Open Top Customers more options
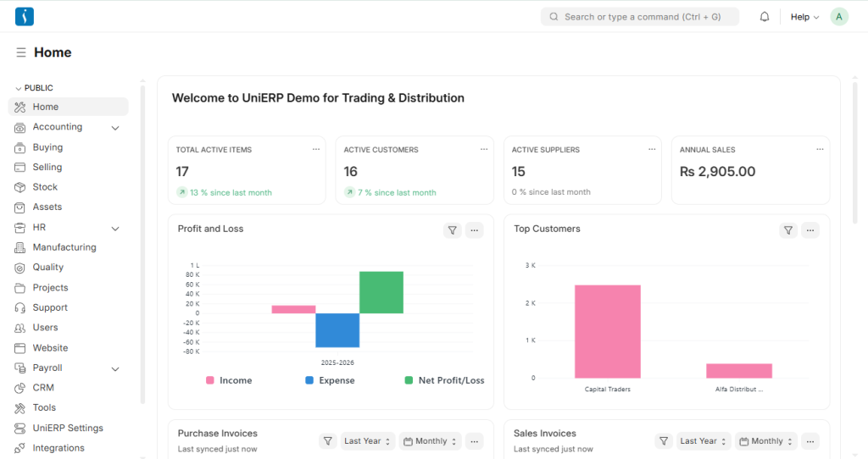Image resolution: width=868 pixels, height=459 pixels. [x=810, y=230]
